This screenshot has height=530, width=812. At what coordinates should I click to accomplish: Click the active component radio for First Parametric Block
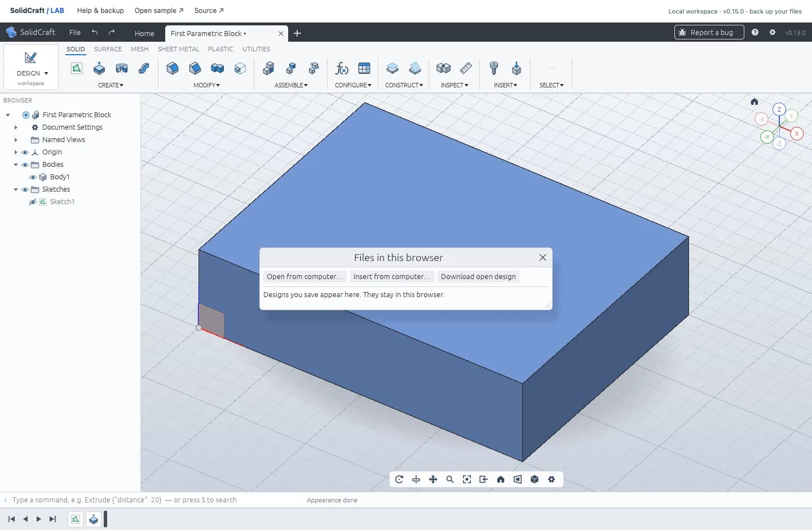26,115
